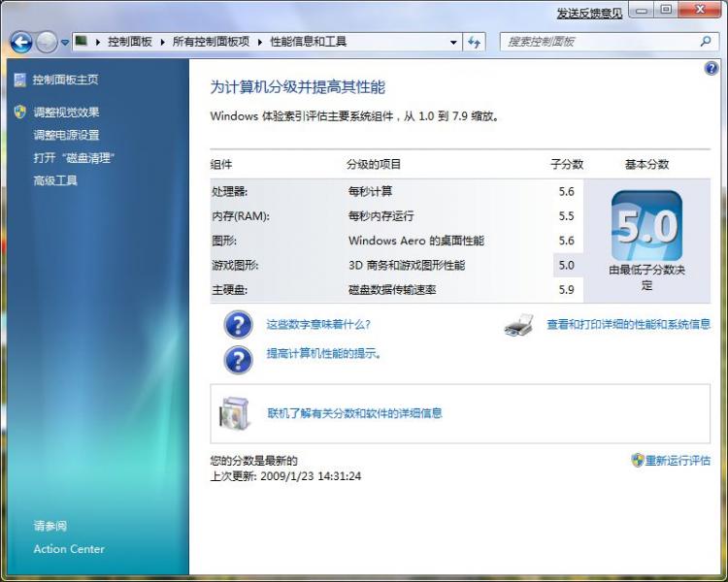Click question icon beside 提高计算机性能的提示
The image size is (728, 582).
pos(238,360)
